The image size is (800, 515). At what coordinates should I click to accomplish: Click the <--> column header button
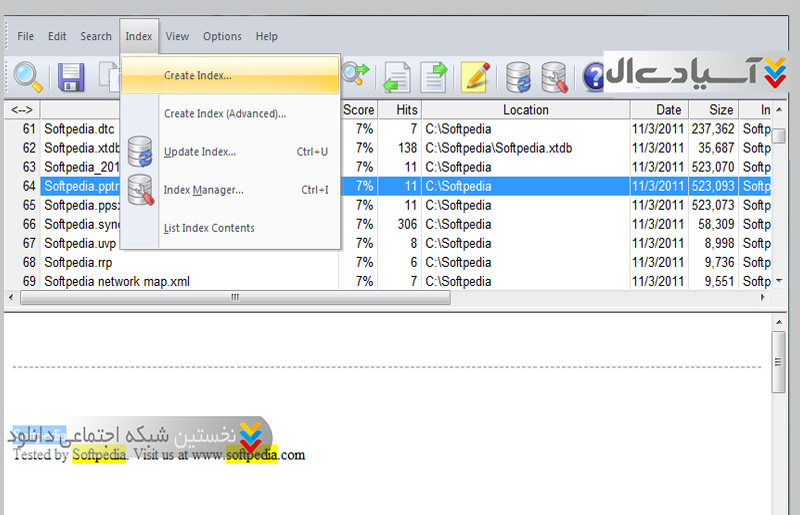(22, 110)
